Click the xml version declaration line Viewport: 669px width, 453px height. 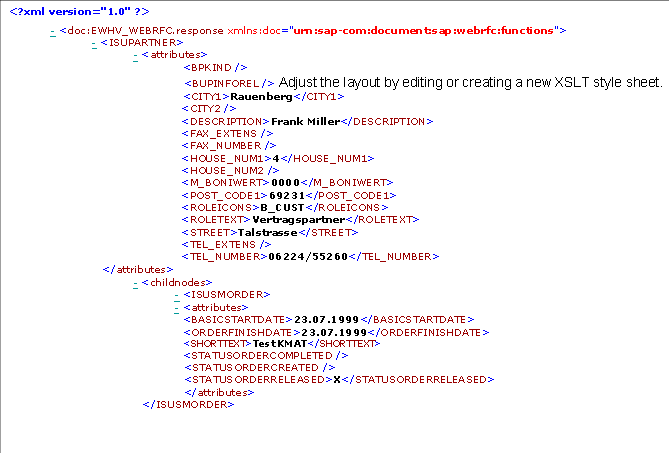[64, 10]
